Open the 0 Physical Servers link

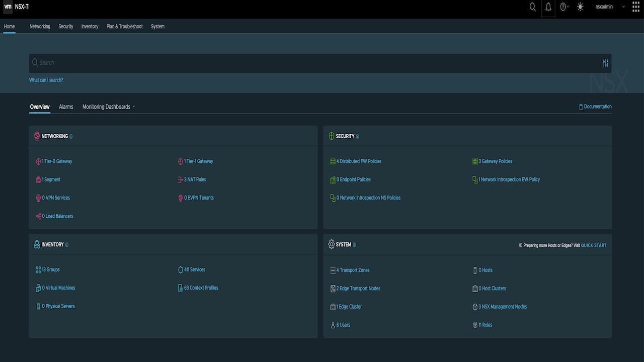pos(58,306)
